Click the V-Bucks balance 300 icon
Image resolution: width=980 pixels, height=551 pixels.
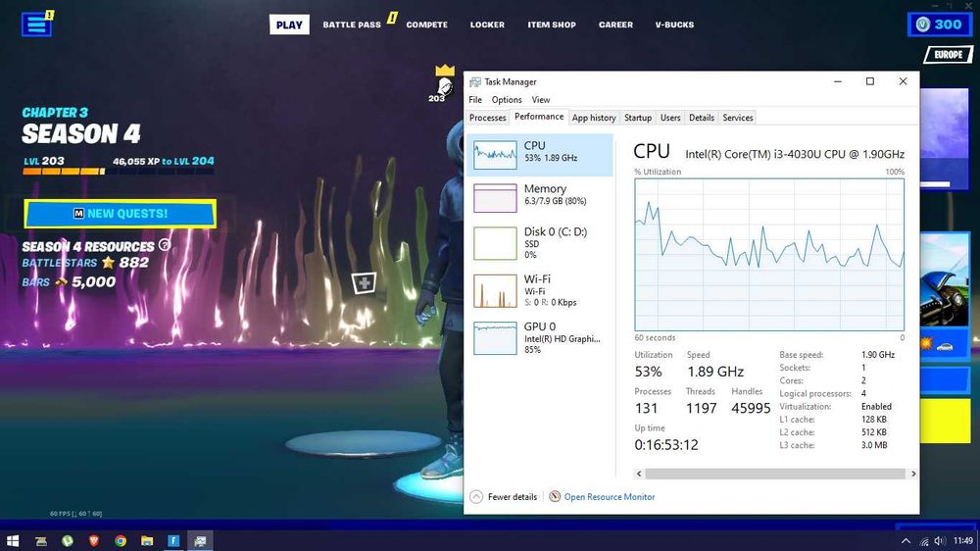[922, 25]
